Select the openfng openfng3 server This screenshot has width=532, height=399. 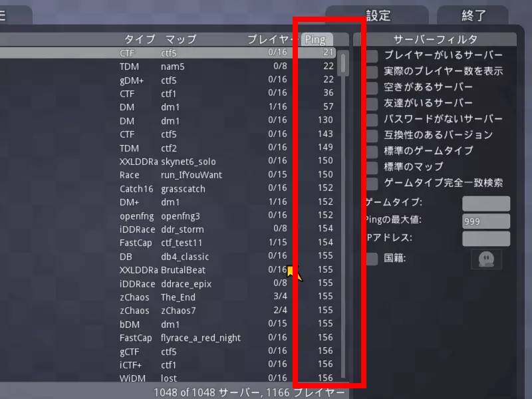coord(168,215)
